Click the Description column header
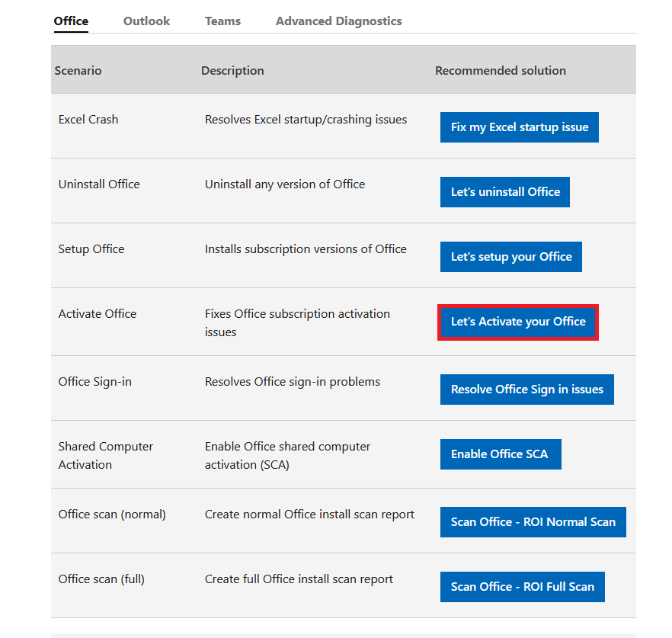The width and height of the screenshot is (672, 638). (x=232, y=70)
